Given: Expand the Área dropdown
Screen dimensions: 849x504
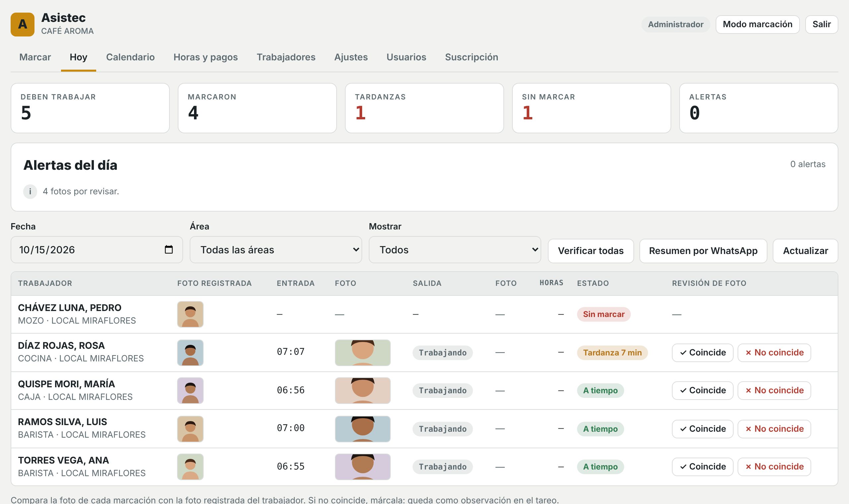Looking at the screenshot, I should click(x=276, y=250).
